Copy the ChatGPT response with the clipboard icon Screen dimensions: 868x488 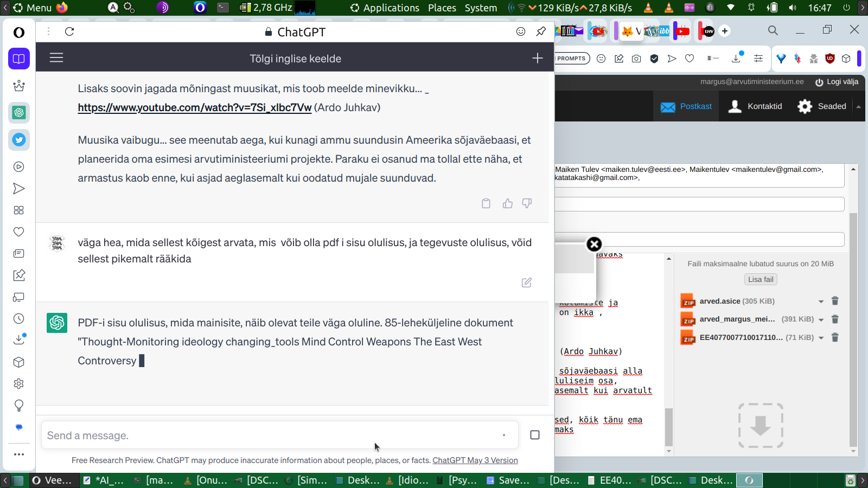tap(486, 203)
